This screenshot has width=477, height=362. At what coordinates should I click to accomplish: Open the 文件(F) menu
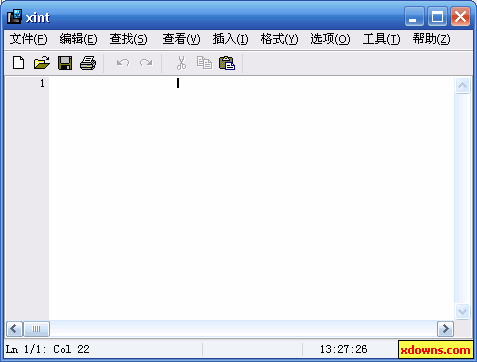[28, 39]
